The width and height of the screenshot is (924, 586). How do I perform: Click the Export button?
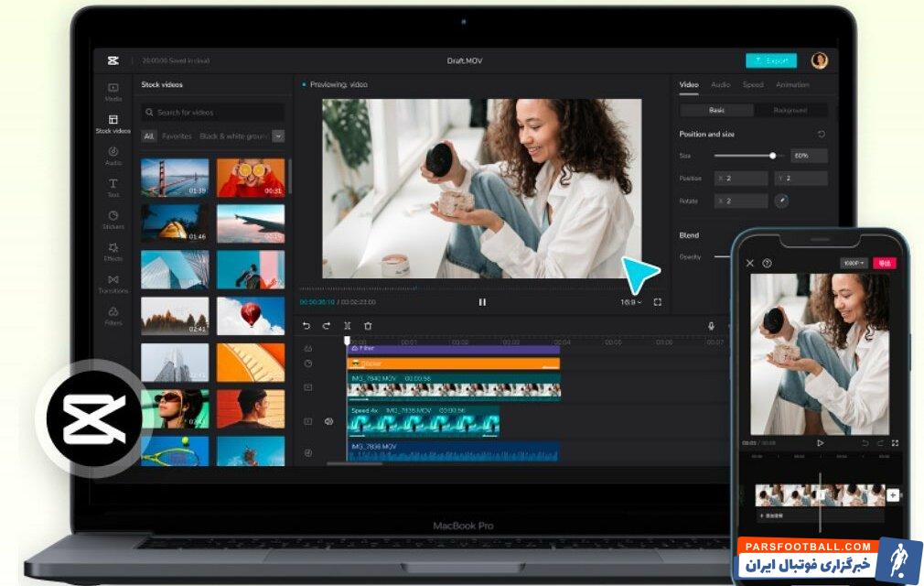pyautogui.click(x=770, y=60)
